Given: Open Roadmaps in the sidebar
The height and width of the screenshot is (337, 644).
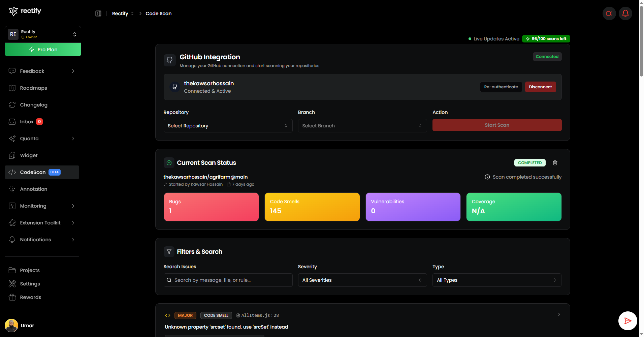Looking at the screenshot, I should [42, 88].
